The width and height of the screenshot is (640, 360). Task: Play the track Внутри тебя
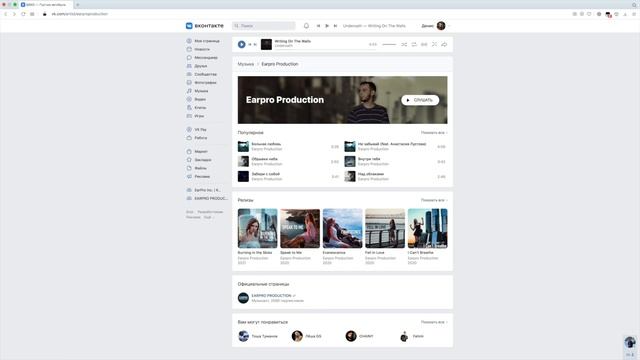click(350, 161)
